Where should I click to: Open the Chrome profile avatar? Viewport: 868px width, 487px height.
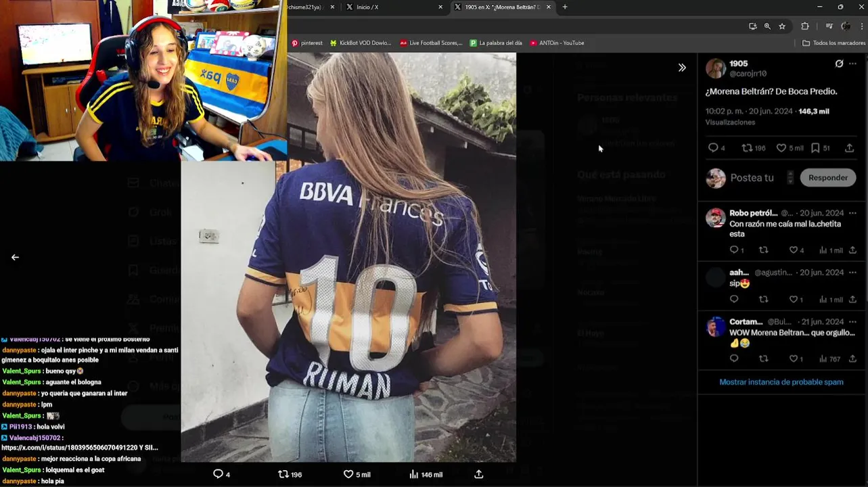(x=846, y=26)
